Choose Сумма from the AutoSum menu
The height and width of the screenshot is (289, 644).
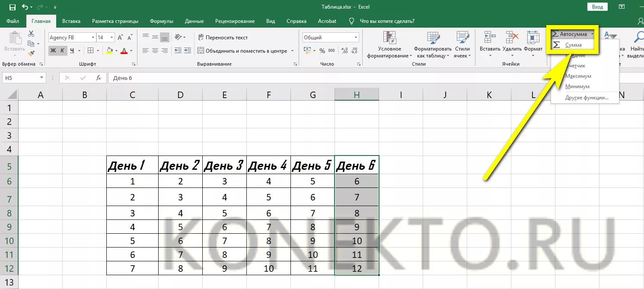coord(573,45)
